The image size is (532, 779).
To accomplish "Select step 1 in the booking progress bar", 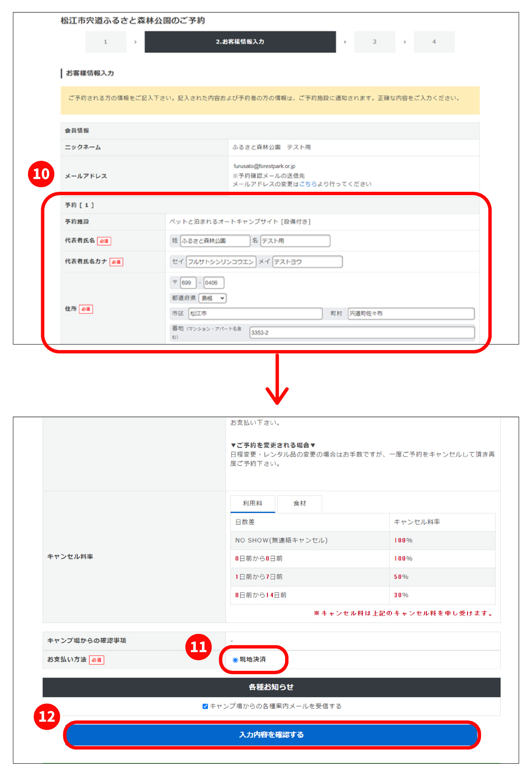I will (106, 42).
